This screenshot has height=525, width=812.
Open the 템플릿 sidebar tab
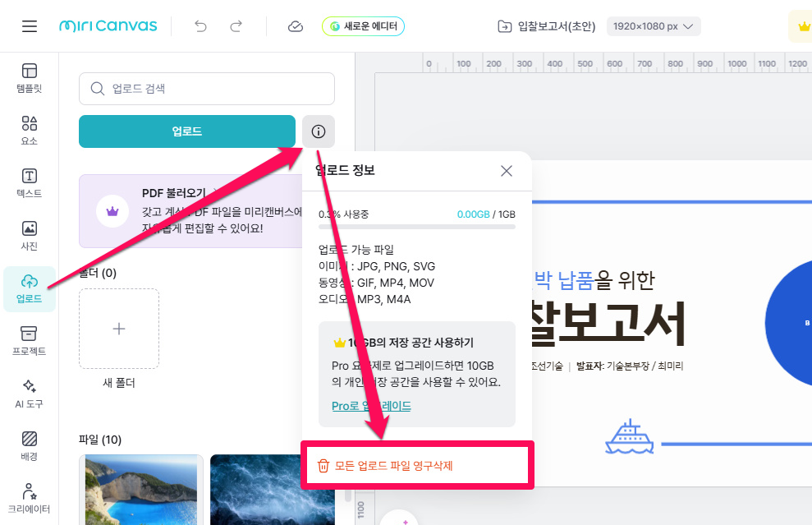(x=30, y=78)
